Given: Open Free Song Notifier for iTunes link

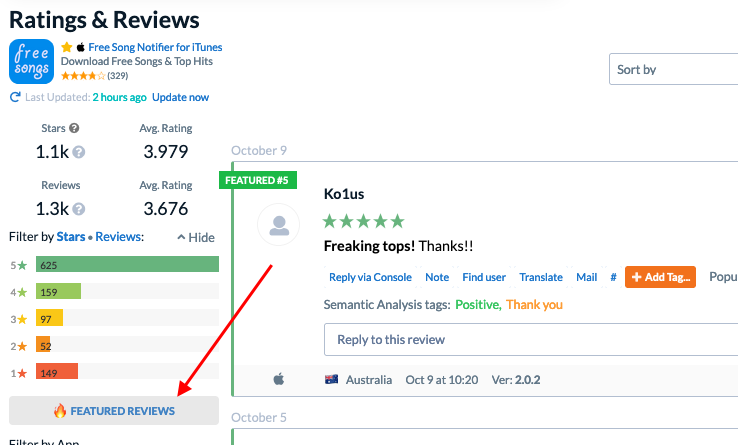Looking at the screenshot, I should (155, 47).
